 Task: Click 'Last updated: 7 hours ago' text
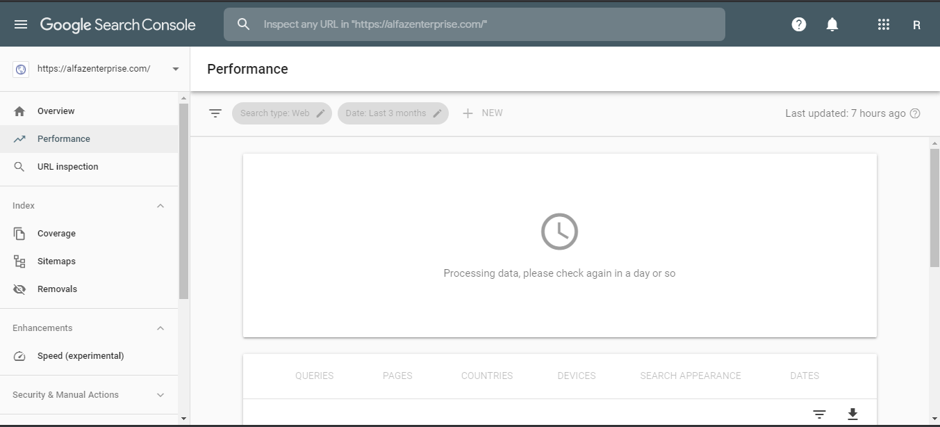click(845, 113)
